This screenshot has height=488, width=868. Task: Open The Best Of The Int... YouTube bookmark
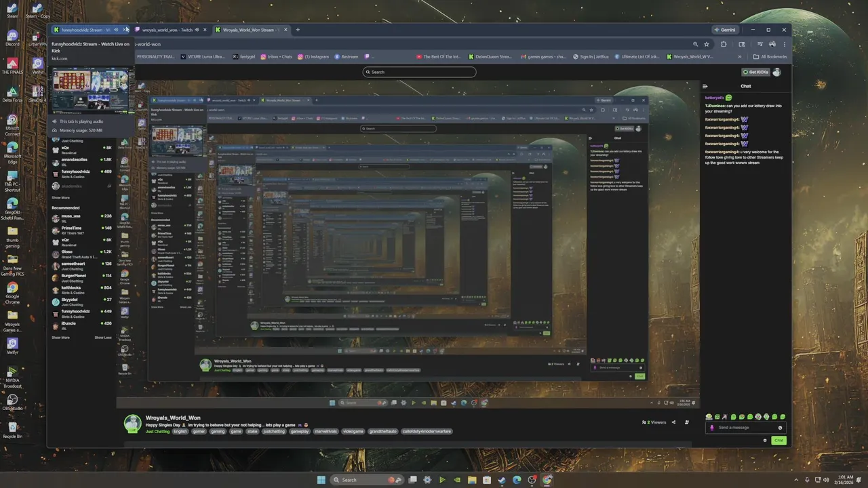[439, 57]
